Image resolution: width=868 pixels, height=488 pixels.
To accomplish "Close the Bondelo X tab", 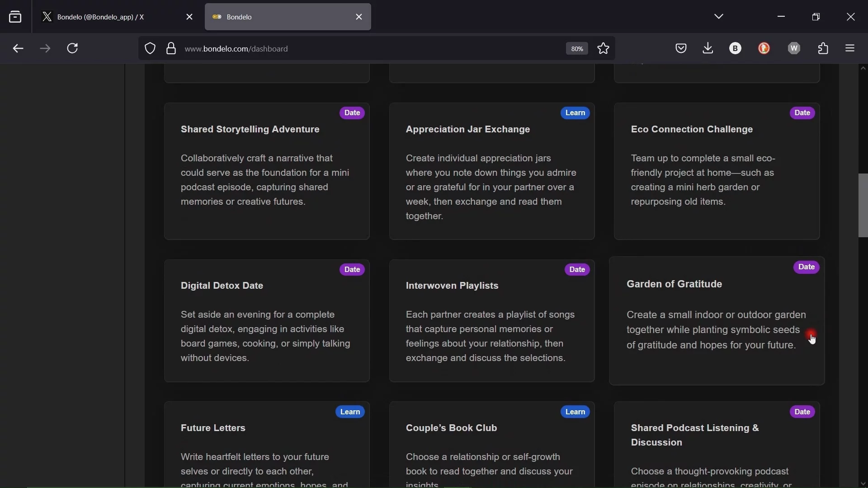I will (x=189, y=17).
